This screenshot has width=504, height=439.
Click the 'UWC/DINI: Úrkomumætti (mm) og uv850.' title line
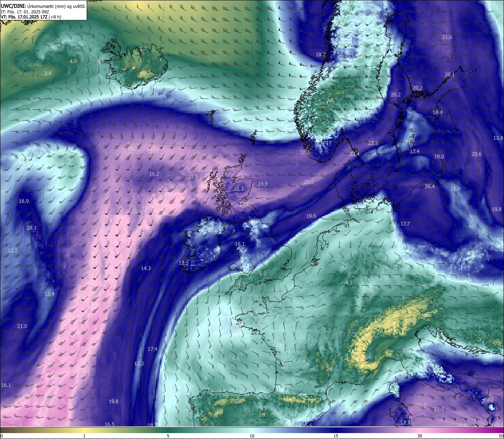(x=43, y=6)
